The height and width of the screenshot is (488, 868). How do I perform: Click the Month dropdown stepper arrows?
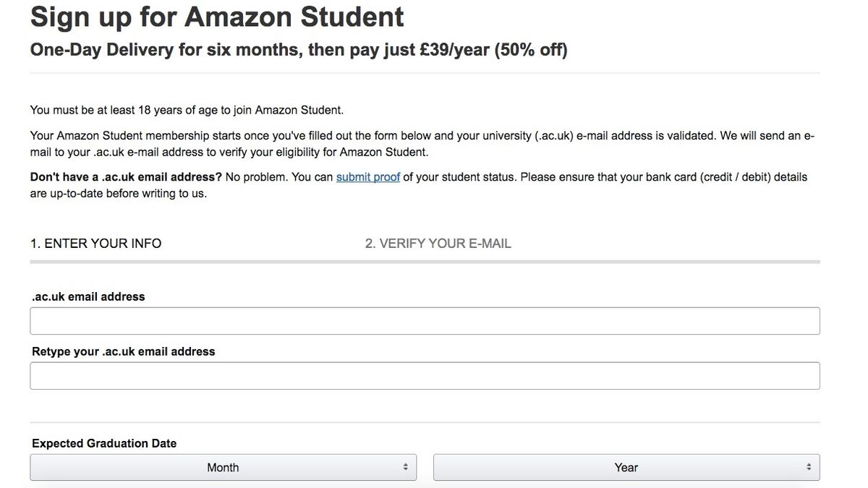[x=407, y=467]
